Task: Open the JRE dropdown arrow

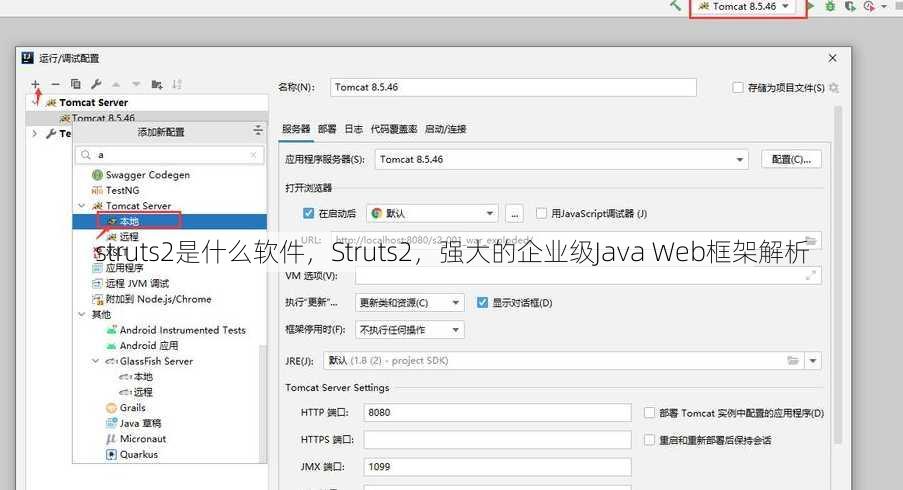Action: (x=813, y=360)
